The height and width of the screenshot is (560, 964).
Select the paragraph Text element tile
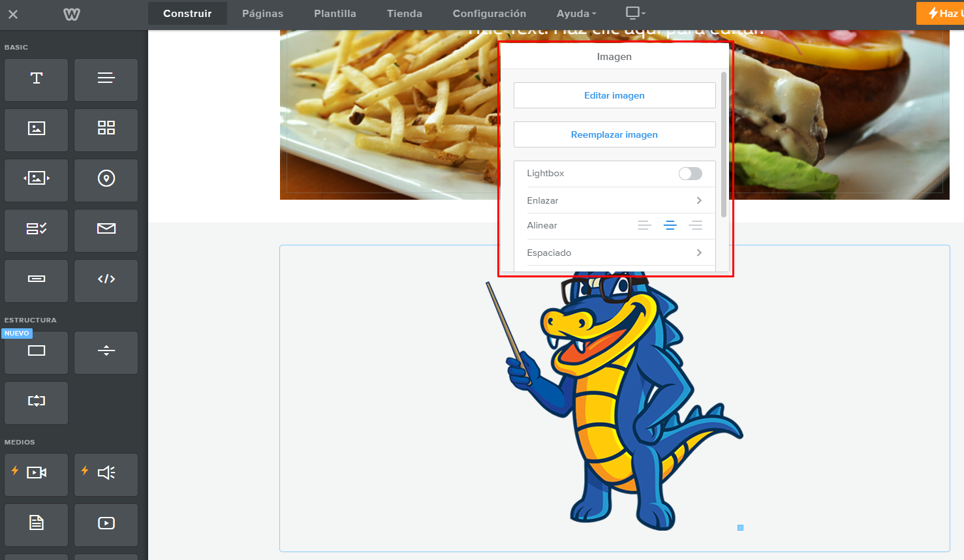click(106, 80)
